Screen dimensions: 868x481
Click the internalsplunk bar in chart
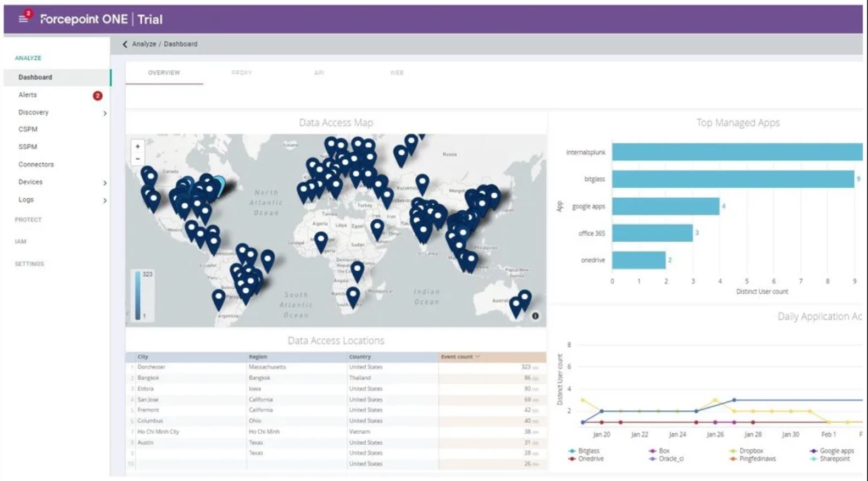[737, 152]
